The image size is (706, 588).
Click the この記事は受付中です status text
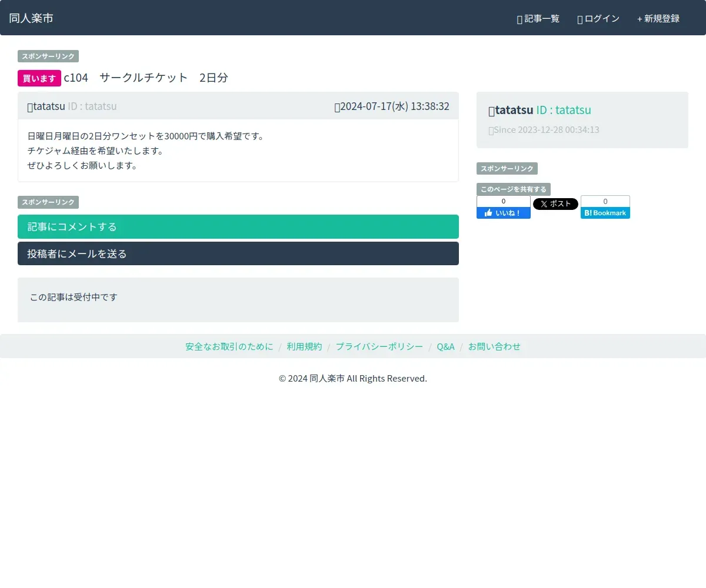click(x=74, y=297)
